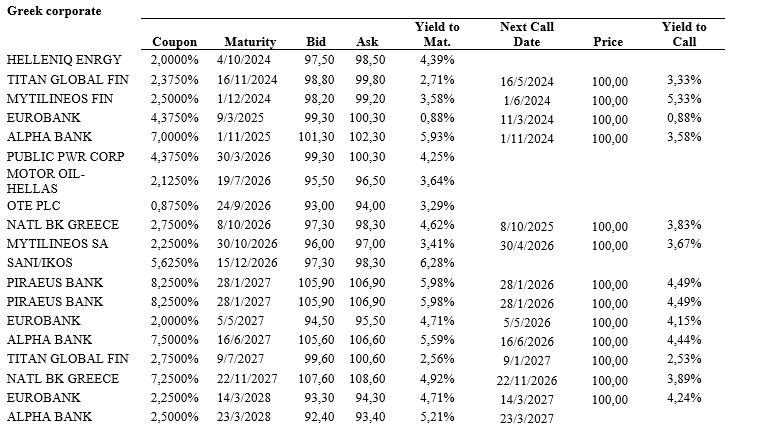Image resolution: width=764 pixels, height=444 pixels.
Task: Select the Yield to Mat. column header
Action: pos(438,35)
